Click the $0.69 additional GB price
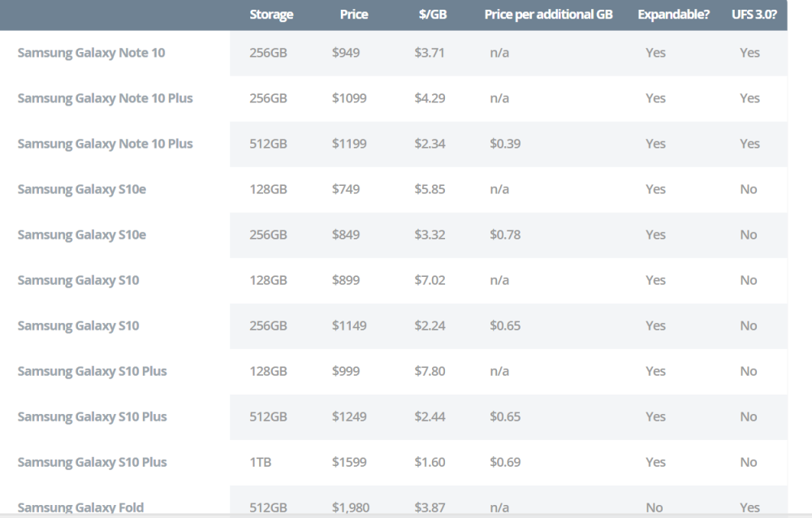This screenshot has height=518, width=812. (x=505, y=462)
